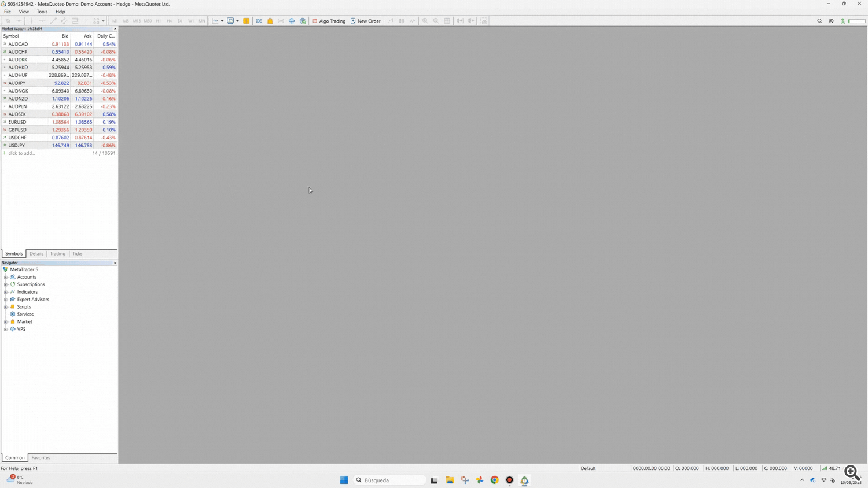Open the chart type dropdown arrow
Viewport: 868px width, 488px height.
(x=222, y=21)
